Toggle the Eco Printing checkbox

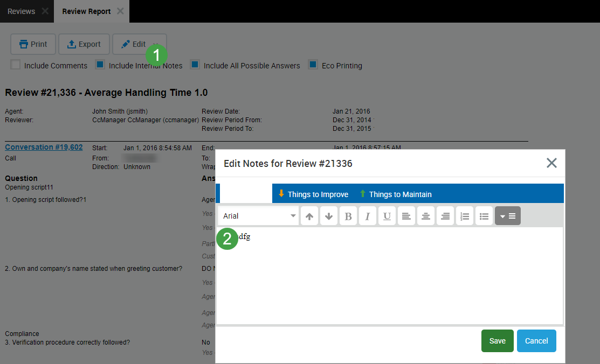313,65
